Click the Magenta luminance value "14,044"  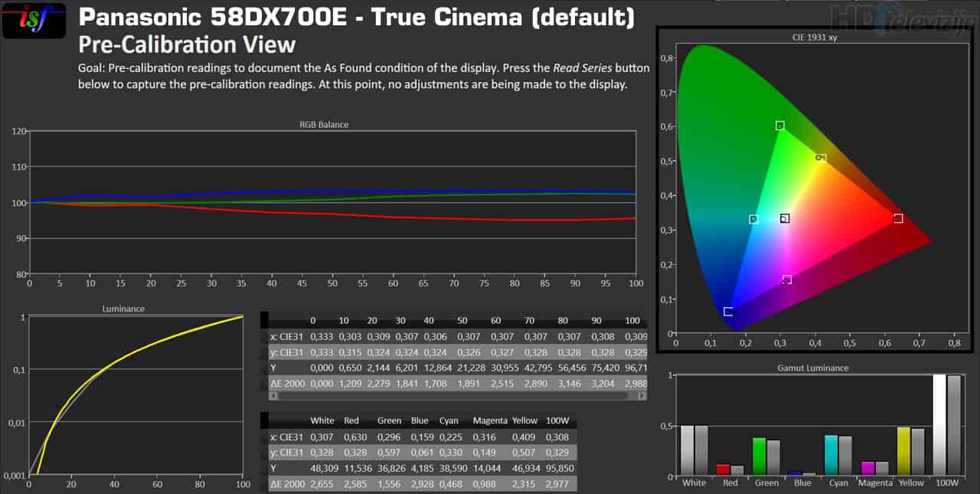[x=488, y=467]
